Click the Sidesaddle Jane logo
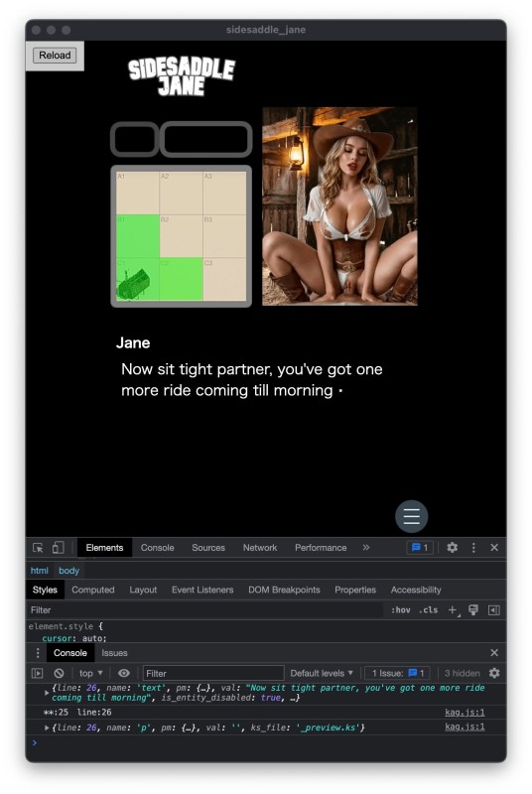532x794 pixels. click(x=182, y=76)
